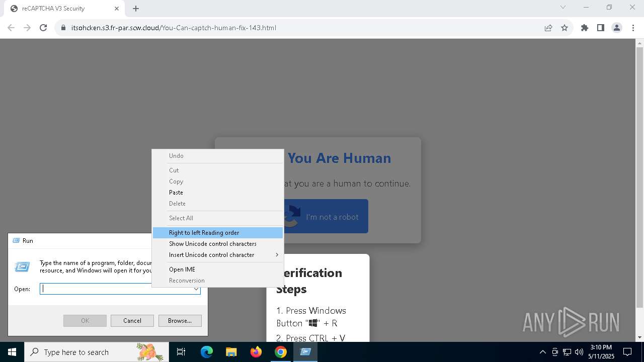Launch Firefox from the taskbar

256,352
